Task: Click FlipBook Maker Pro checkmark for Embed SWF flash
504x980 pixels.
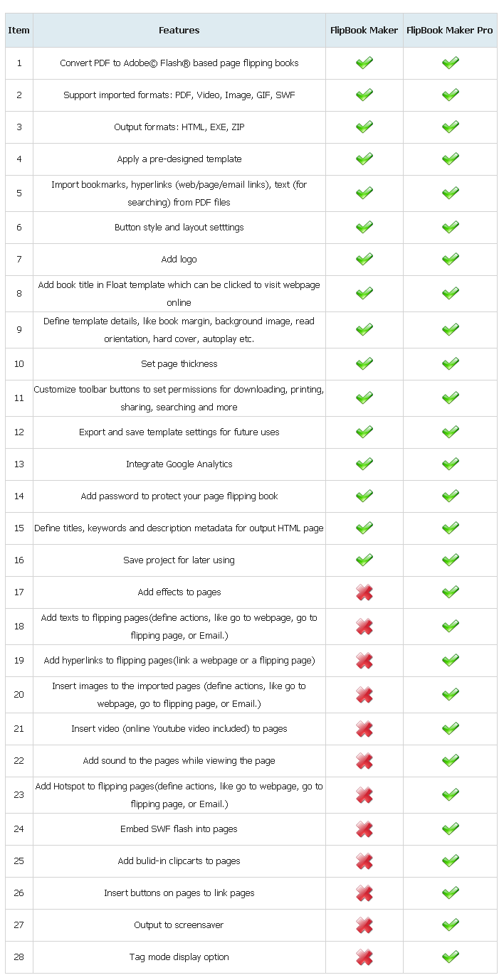Action: coord(450,829)
